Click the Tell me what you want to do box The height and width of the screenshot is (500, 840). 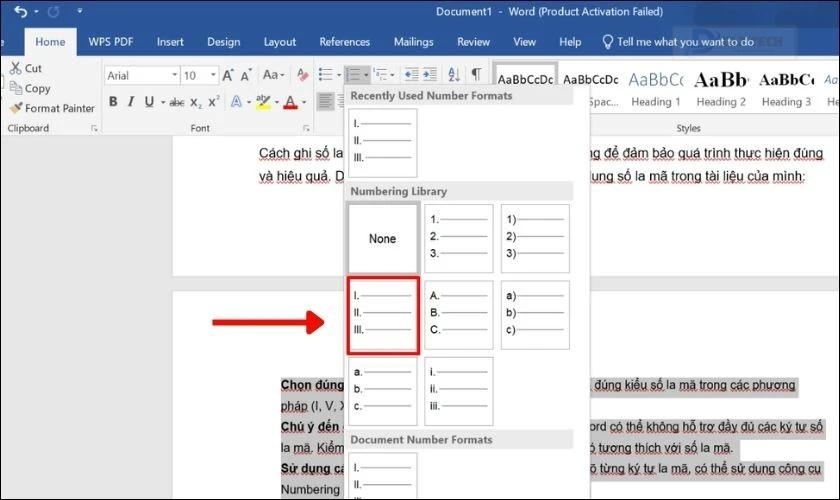678,42
